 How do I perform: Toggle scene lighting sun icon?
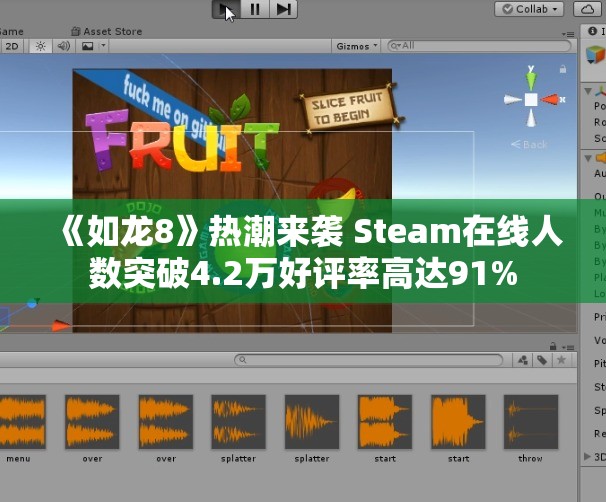[x=40, y=46]
